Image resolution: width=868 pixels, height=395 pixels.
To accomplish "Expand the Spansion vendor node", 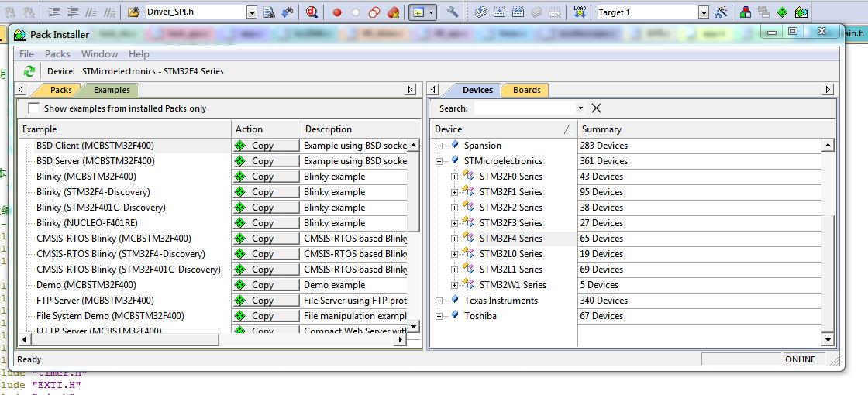I will click(439, 146).
